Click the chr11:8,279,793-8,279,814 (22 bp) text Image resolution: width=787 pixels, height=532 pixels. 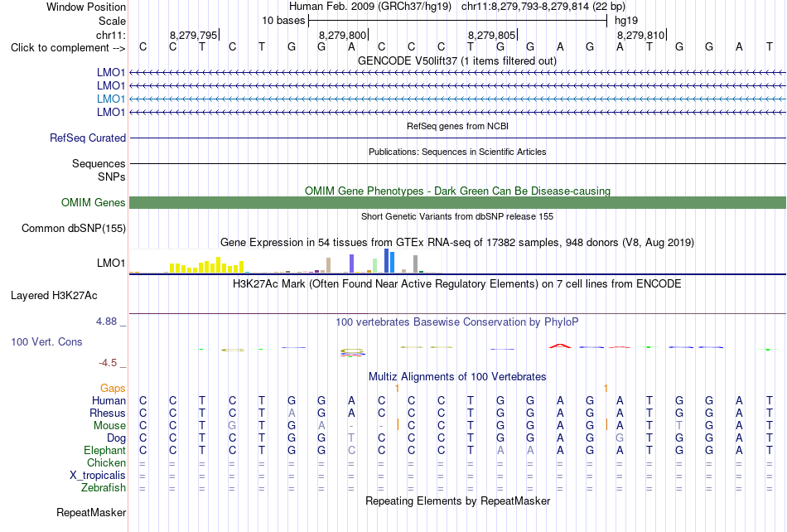(543, 7)
